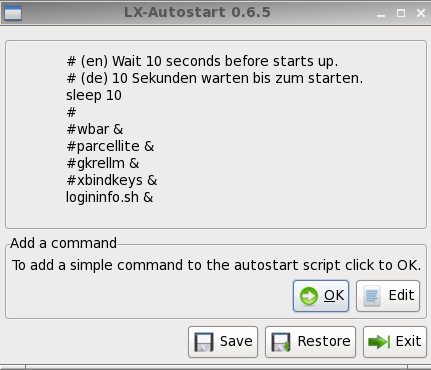Click the '#parcellite &' line

[x=110, y=146]
